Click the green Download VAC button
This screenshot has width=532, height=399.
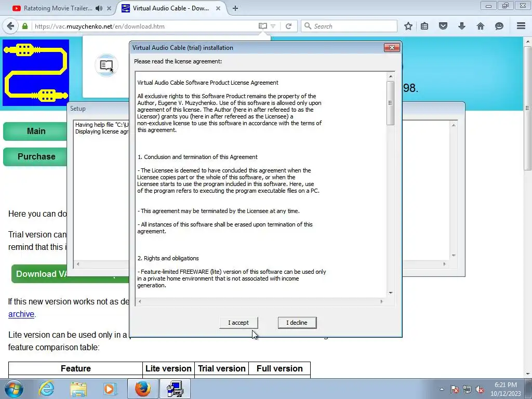tap(70, 274)
